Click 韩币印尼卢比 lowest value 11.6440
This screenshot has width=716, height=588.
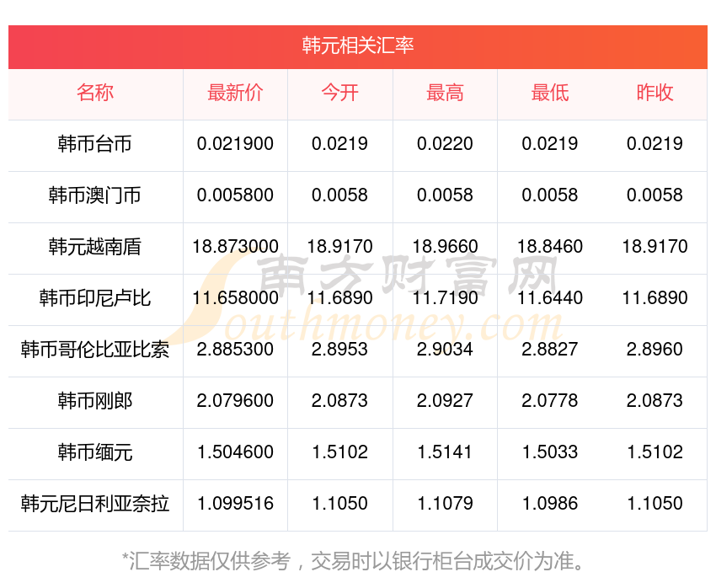[x=550, y=298]
